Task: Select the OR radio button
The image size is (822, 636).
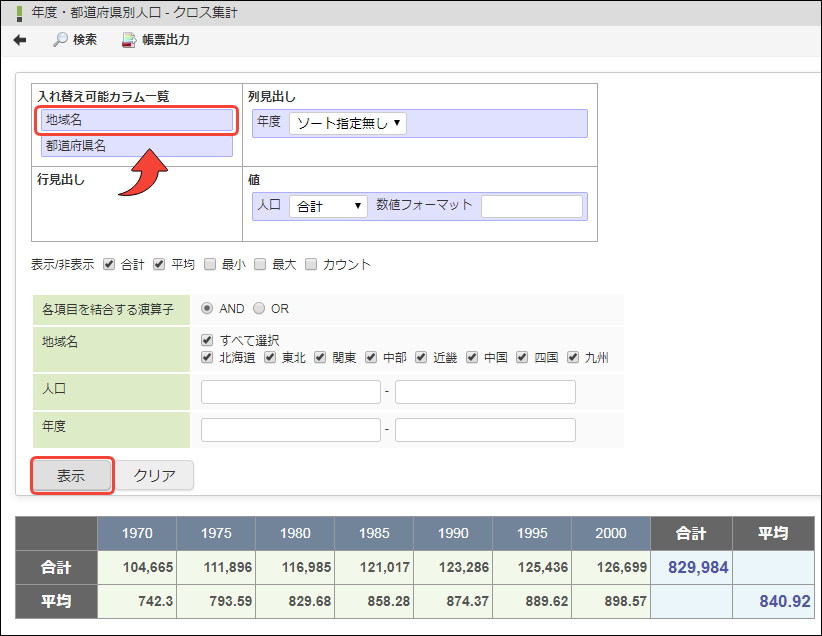Action: 259,309
